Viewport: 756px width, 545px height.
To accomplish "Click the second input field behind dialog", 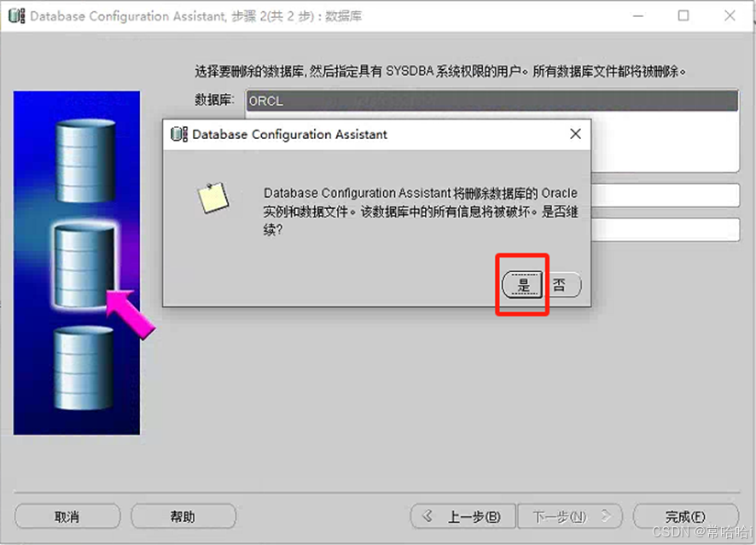I will [x=666, y=229].
